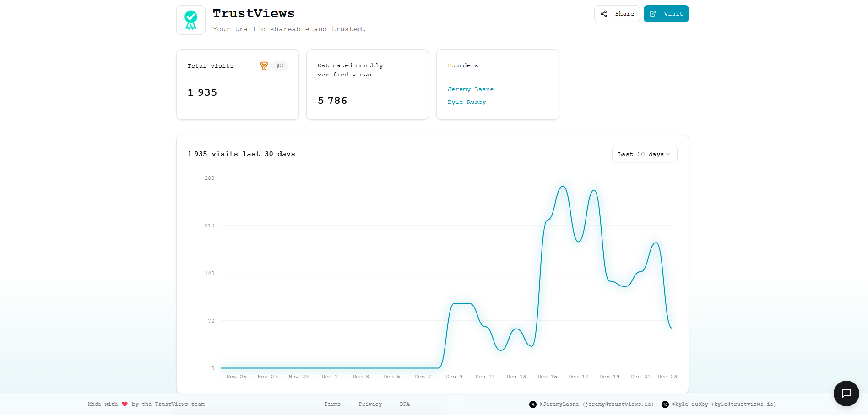868x415 pixels.
Task: Click the TrustViews checkmark ribbon logo
Action: tap(191, 20)
